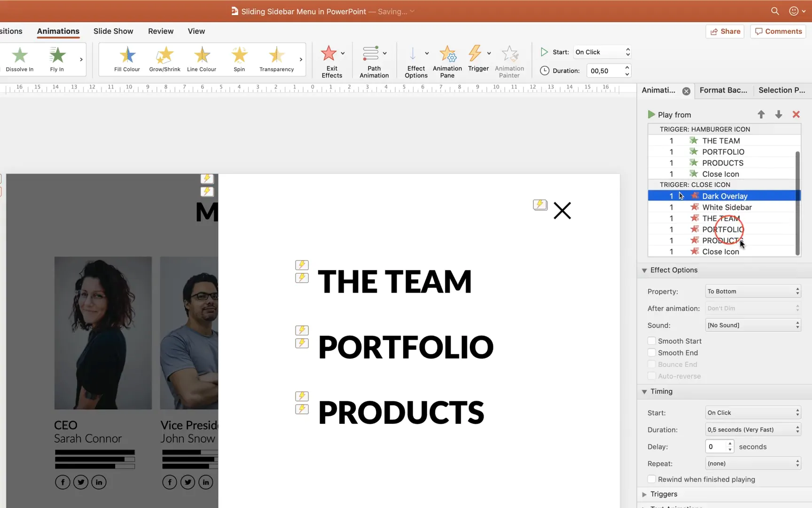Open the Property To Bottom dropdown

pyautogui.click(x=753, y=291)
